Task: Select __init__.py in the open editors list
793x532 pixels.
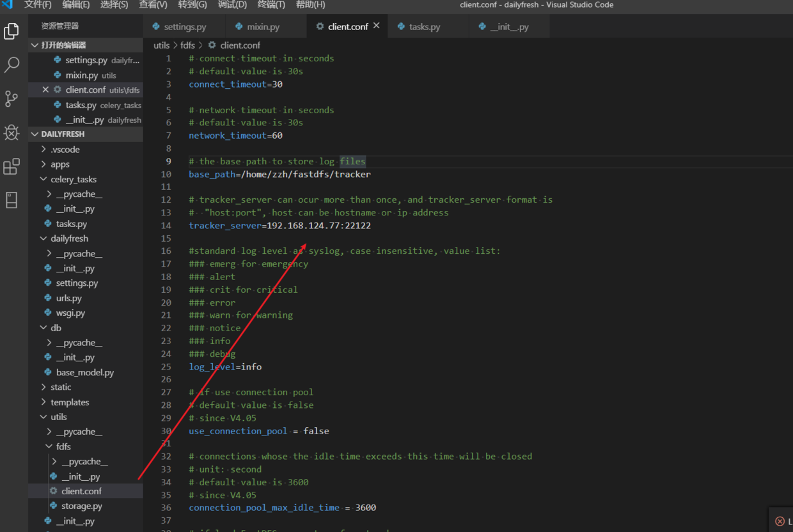Action: (86, 120)
